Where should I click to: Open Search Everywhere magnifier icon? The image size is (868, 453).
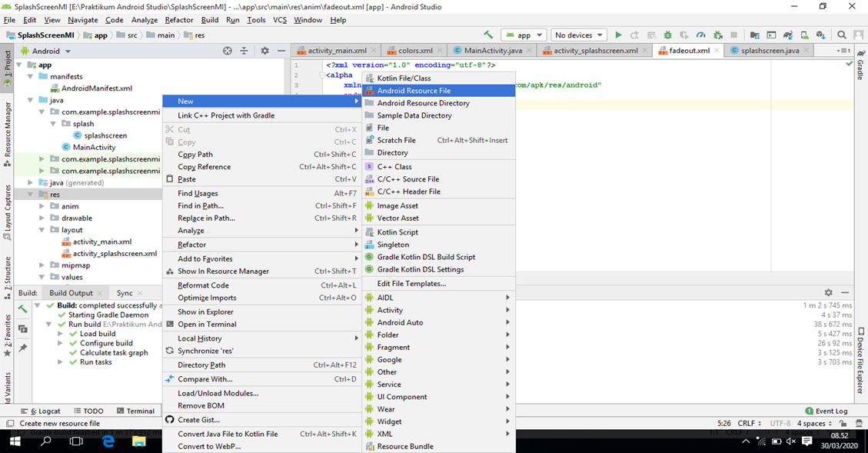[x=841, y=35]
